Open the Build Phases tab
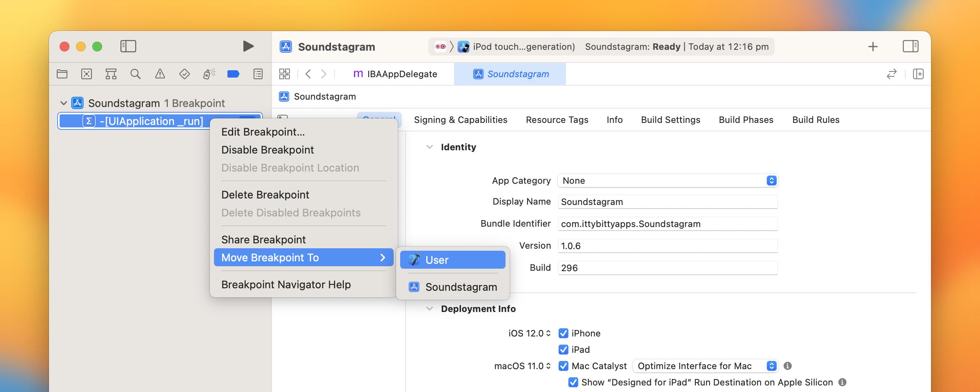Image resolution: width=980 pixels, height=392 pixels. click(x=746, y=120)
